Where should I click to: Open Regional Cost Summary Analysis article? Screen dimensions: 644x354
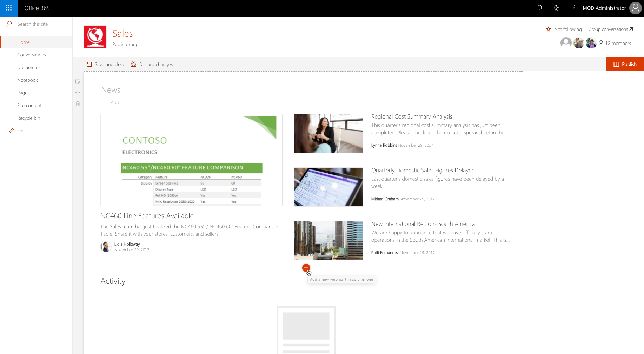pos(412,116)
